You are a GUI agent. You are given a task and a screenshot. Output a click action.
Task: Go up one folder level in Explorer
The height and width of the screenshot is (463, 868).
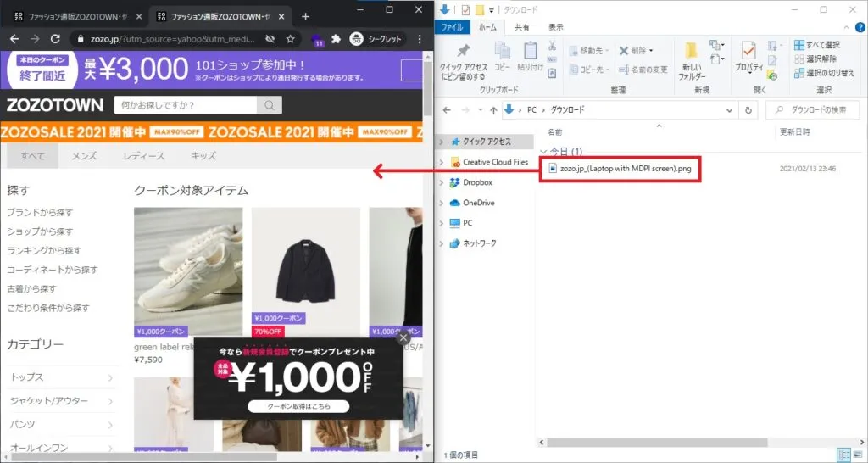point(494,110)
